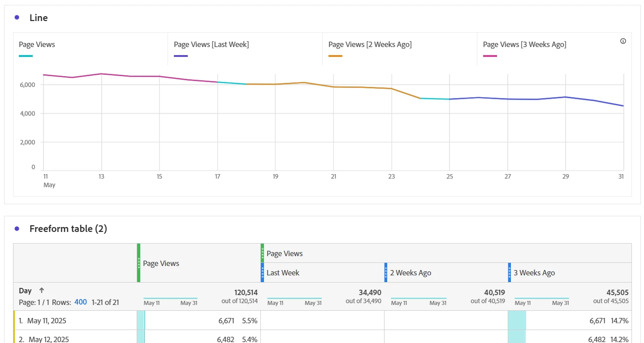Click the Day dimension header

(26, 291)
